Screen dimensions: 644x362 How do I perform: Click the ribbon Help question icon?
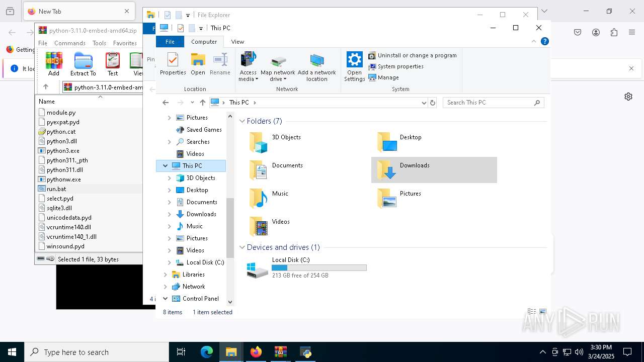click(x=544, y=42)
